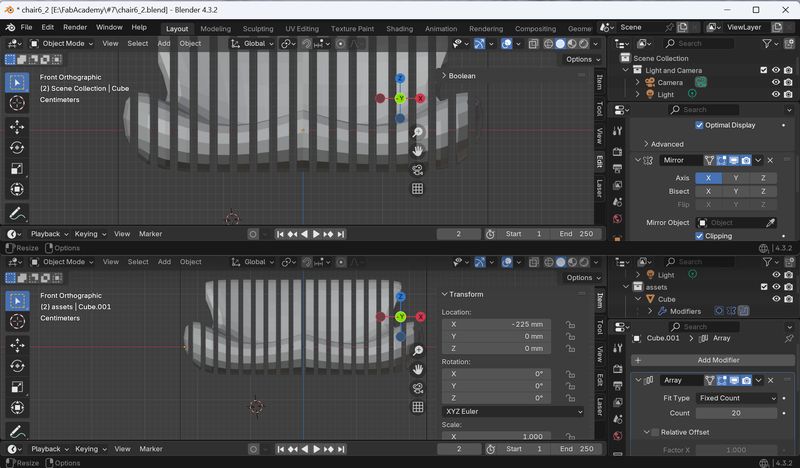The height and width of the screenshot is (468, 800).
Task: Toggle assets collection exclude checkbox
Action: click(x=764, y=287)
